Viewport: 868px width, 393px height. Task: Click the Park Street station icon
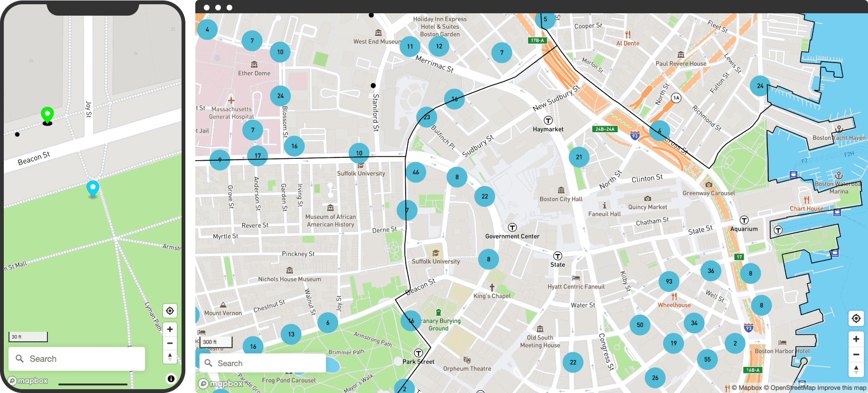pyautogui.click(x=419, y=353)
